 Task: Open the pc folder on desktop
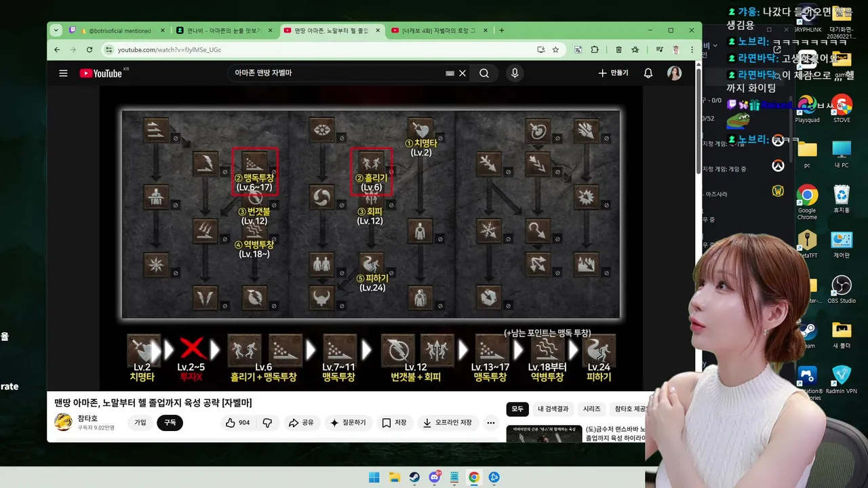(x=807, y=155)
